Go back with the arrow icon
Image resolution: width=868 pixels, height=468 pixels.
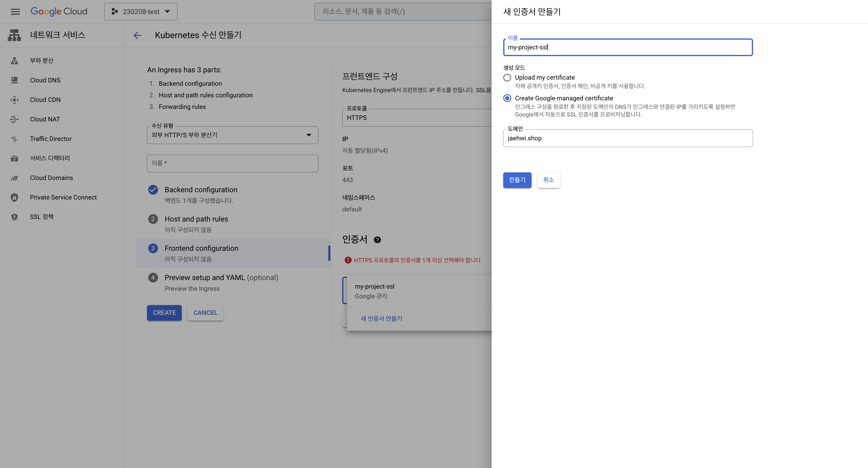click(137, 35)
